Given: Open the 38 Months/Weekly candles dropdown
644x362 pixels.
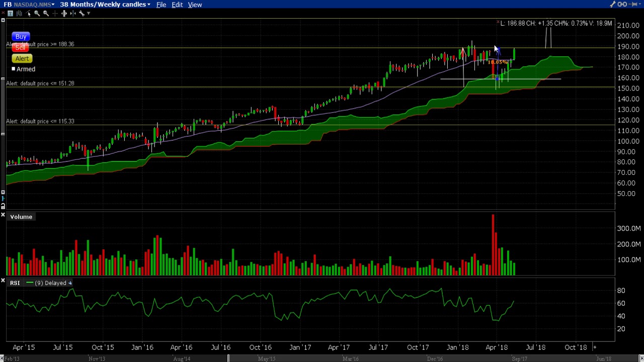Looking at the screenshot, I should coord(105,5).
